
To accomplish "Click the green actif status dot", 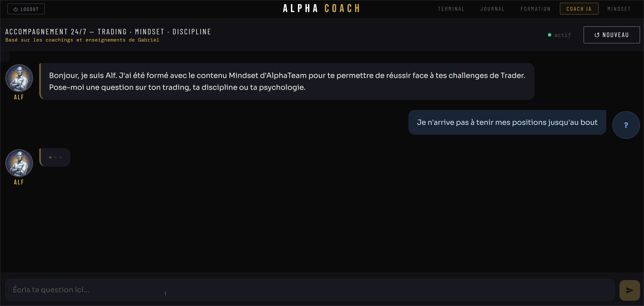I will tap(550, 35).
